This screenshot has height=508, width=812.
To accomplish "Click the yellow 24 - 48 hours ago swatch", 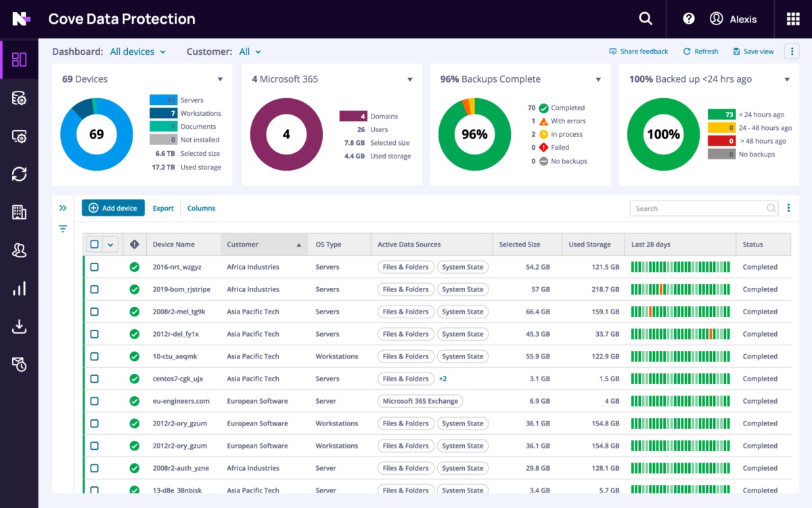I will point(721,128).
